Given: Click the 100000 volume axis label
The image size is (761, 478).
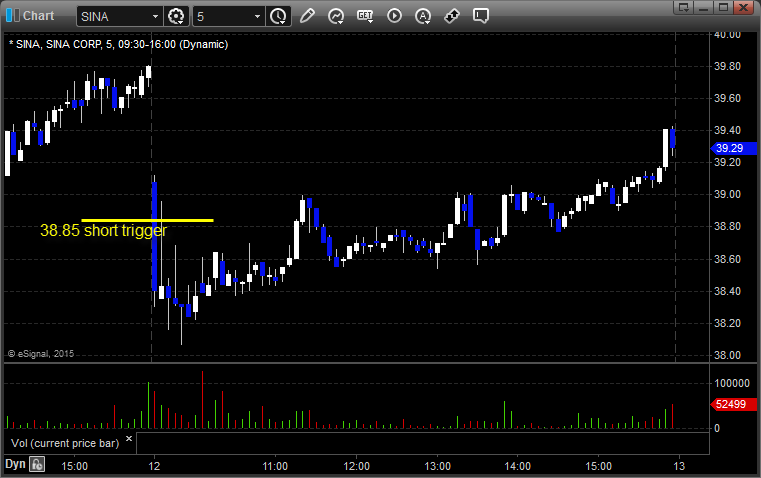Looking at the screenshot, I should 732,383.
